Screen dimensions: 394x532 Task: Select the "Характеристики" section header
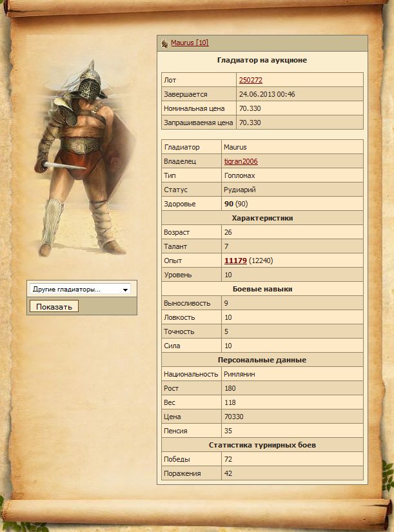[x=262, y=218]
